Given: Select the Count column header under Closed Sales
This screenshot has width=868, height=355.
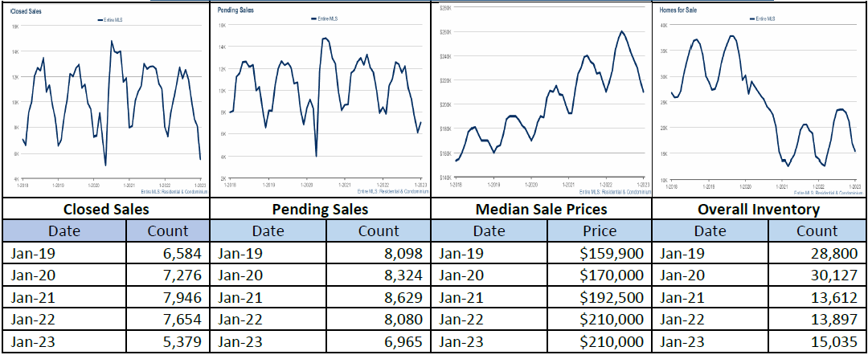Looking at the screenshot, I should point(168,231).
